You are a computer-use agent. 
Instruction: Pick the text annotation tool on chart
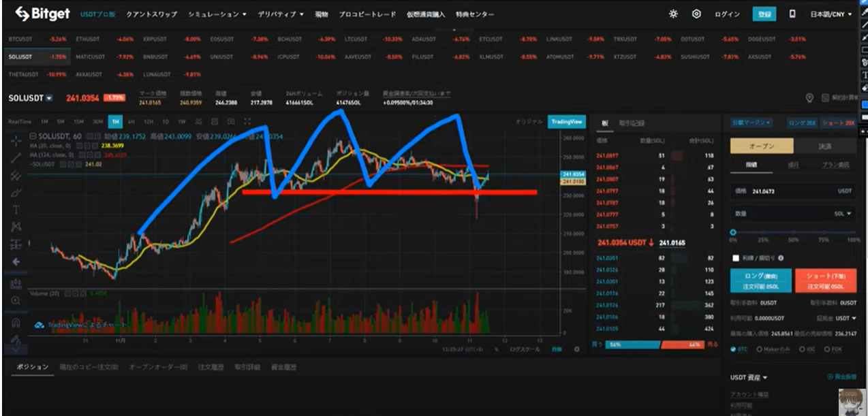coord(16,209)
